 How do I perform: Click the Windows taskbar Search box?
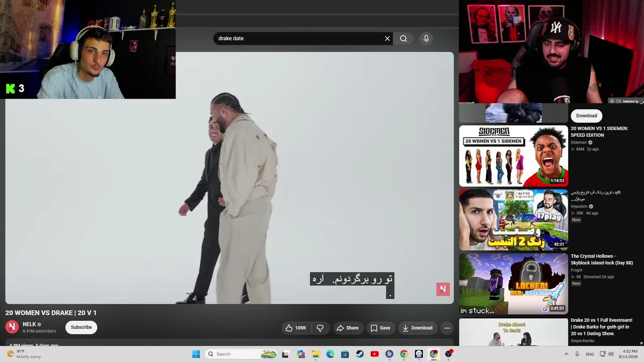(242, 354)
